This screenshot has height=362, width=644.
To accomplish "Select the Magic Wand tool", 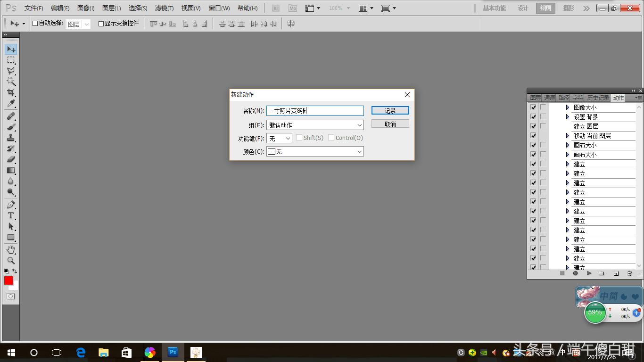I will (11, 82).
